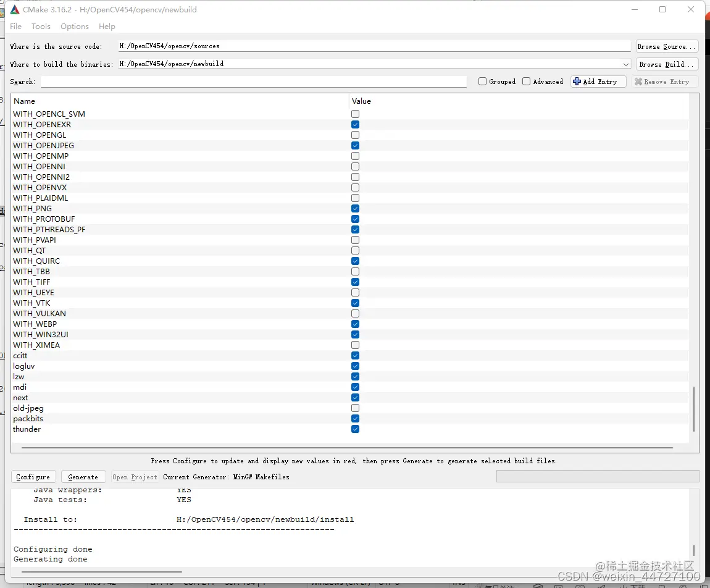Screen dimensions: 710x588
Task: Click the source code path field
Action: (375, 46)
